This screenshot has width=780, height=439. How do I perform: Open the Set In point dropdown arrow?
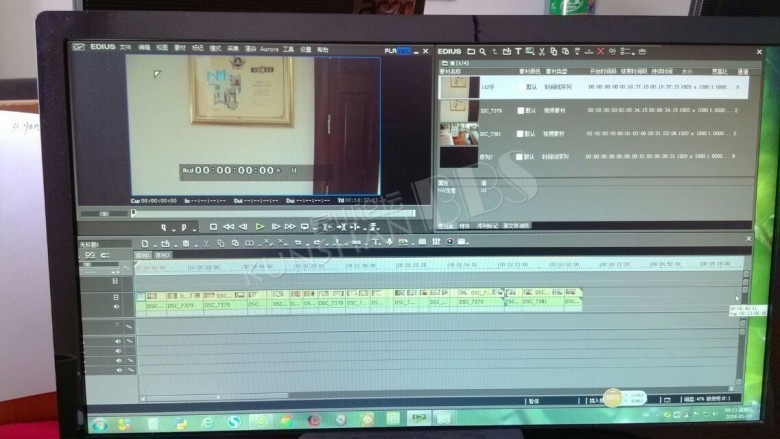(172, 228)
